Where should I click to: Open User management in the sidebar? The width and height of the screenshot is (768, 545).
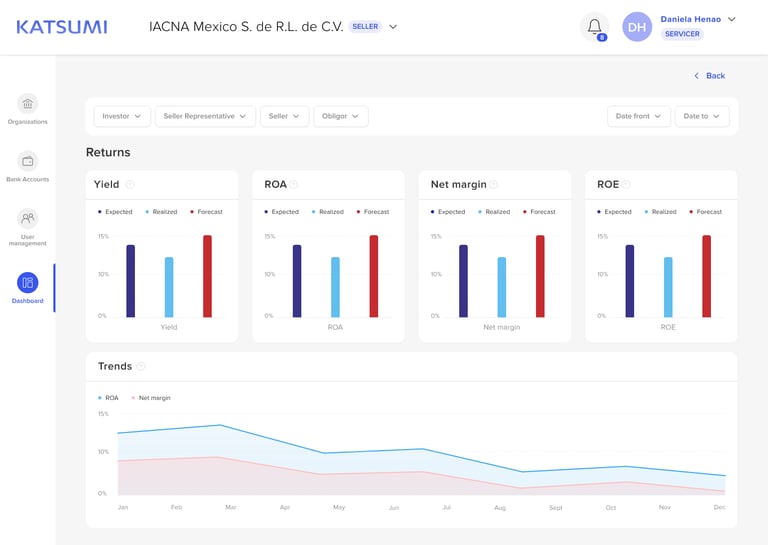pyautogui.click(x=27, y=227)
